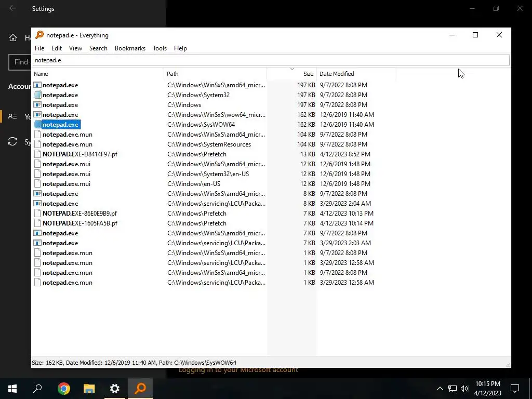Image resolution: width=532 pixels, height=399 pixels.
Task: Show hidden tray icons chevron
Action: (440, 389)
